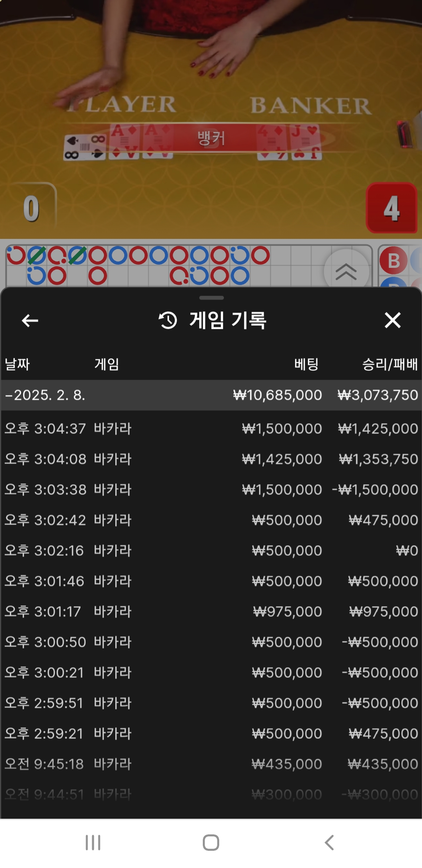422x868 pixels.
Task: Tap the red B banker circle icon
Action: pyautogui.click(x=393, y=261)
